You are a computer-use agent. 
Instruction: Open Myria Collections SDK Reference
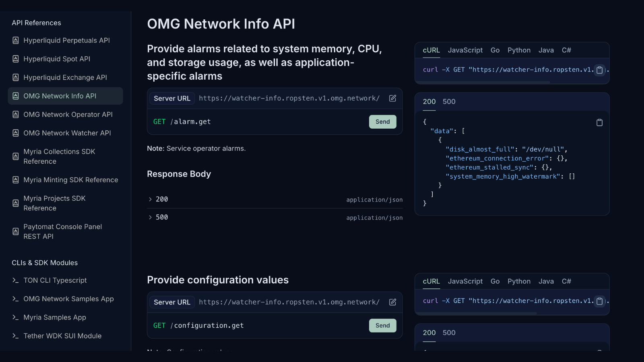point(65,156)
